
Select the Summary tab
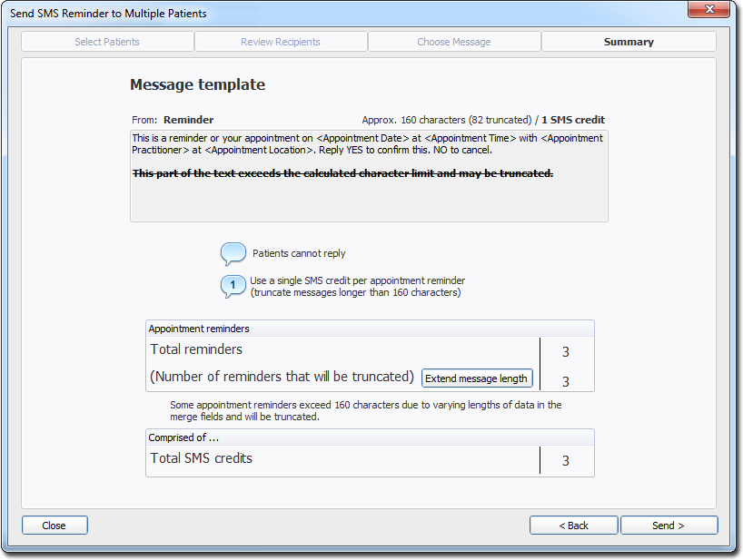click(x=629, y=42)
